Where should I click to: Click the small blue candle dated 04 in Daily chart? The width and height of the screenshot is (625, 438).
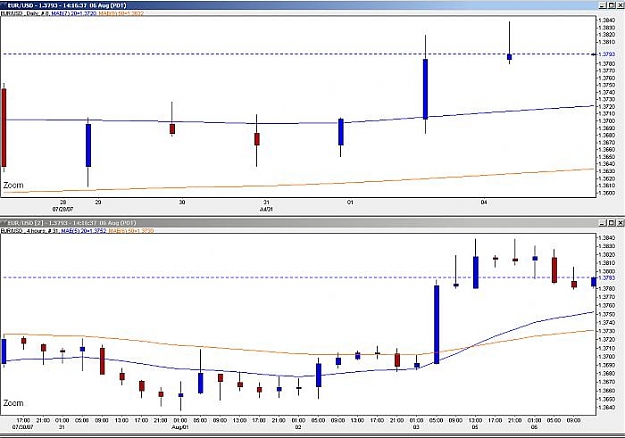click(509, 57)
